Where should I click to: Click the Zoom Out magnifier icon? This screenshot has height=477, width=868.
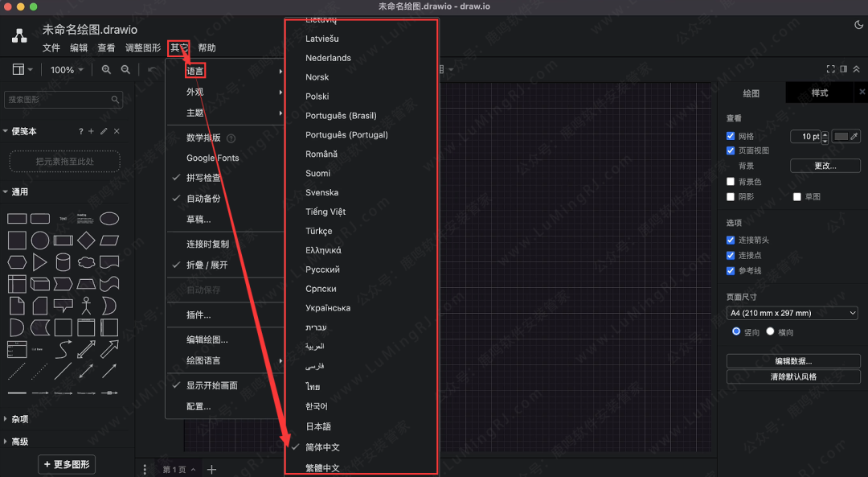pos(125,69)
